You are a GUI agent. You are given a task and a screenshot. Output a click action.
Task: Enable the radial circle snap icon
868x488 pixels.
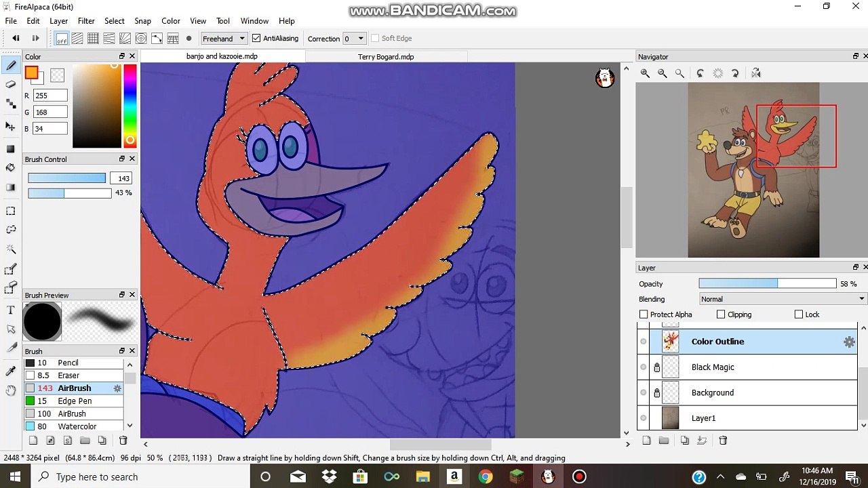pyautogui.click(x=141, y=39)
